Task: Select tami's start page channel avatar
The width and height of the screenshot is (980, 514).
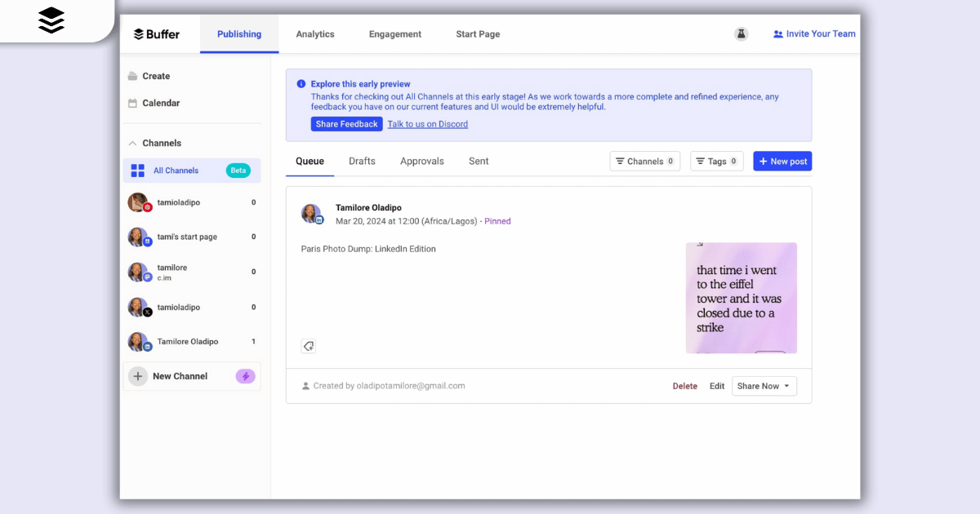Action: point(139,237)
